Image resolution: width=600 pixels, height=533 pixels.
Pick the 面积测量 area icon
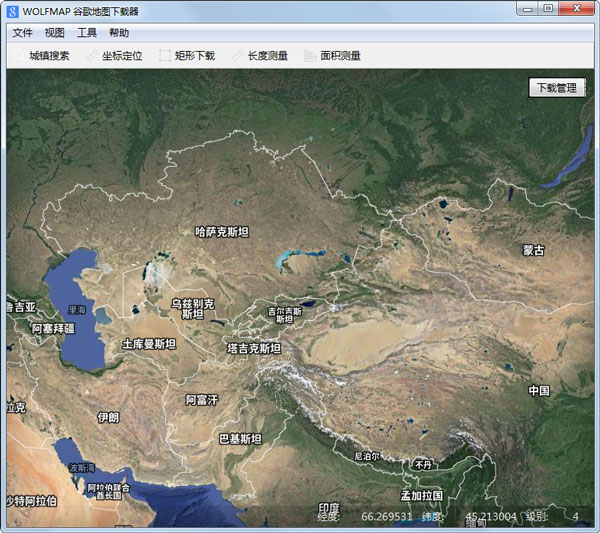310,56
